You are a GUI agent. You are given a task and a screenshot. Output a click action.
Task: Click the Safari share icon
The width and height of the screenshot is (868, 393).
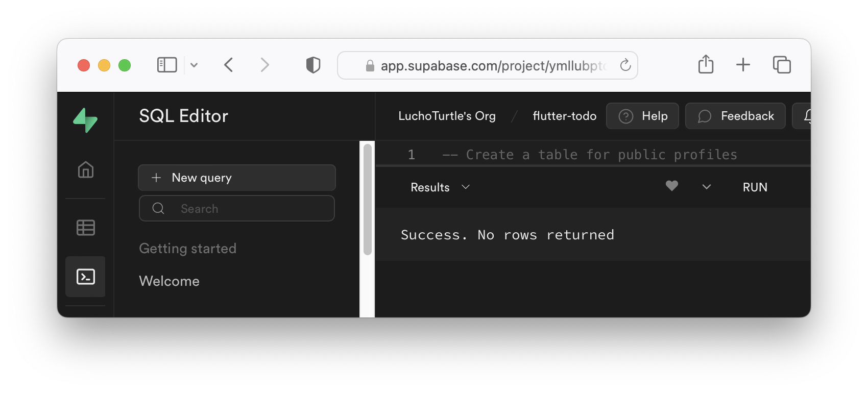click(706, 65)
